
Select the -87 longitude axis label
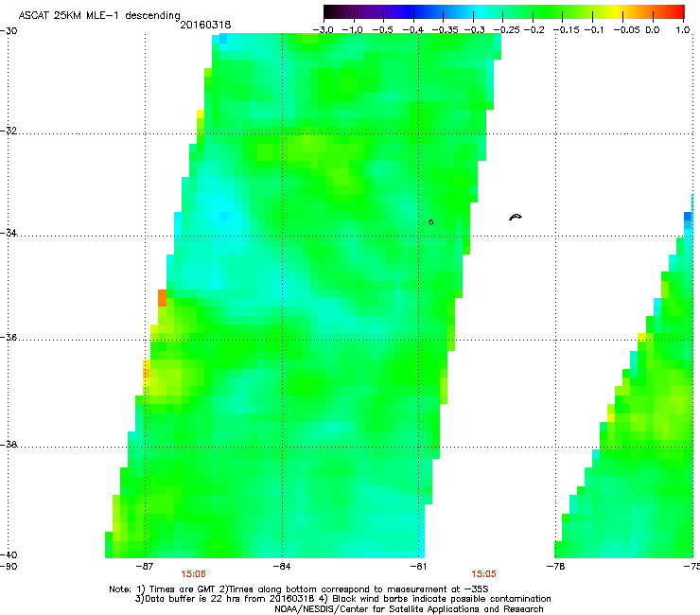(145, 567)
